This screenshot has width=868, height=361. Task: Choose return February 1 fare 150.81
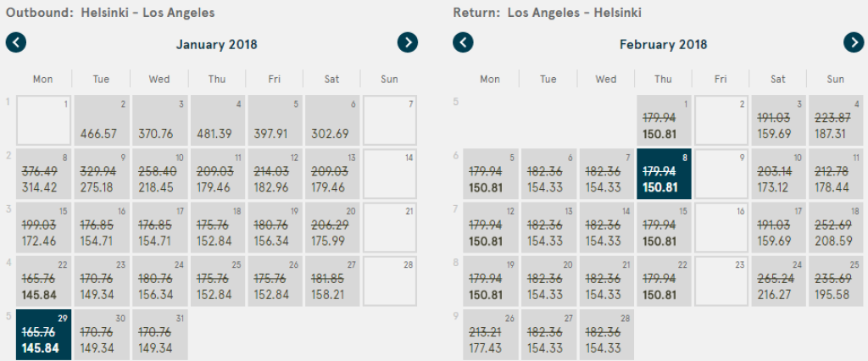click(663, 120)
